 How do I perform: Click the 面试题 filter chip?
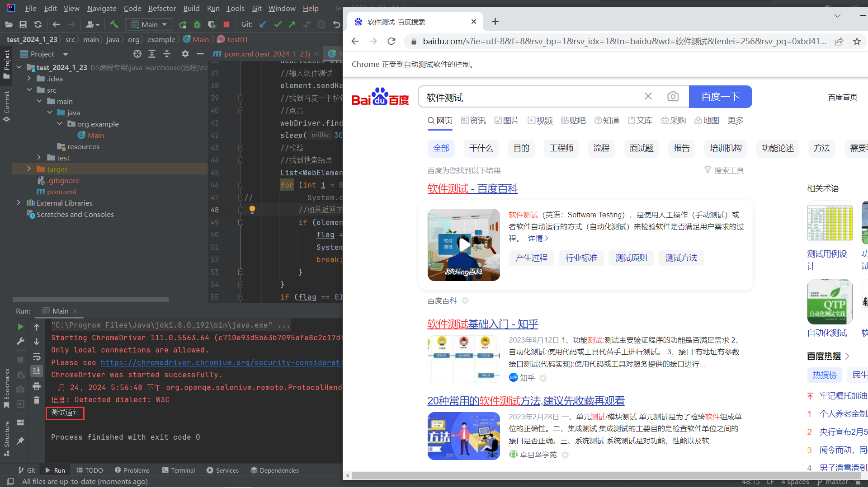click(x=642, y=148)
